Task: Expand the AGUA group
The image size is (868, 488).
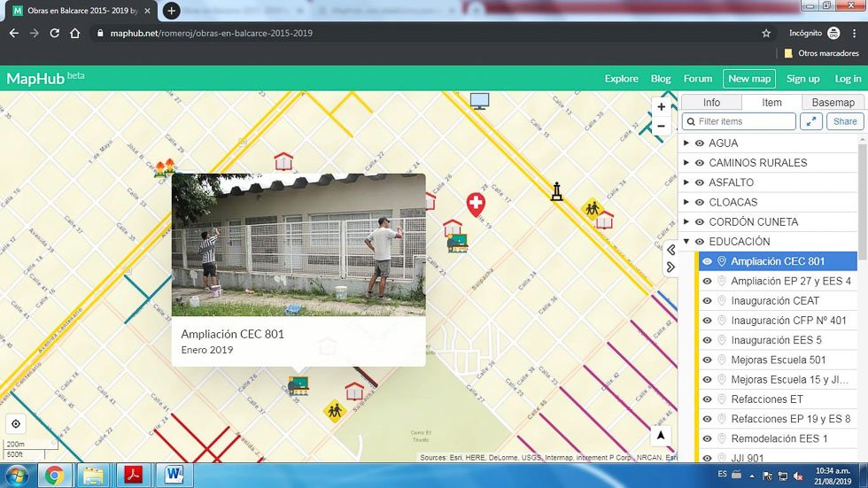Action: point(686,143)
